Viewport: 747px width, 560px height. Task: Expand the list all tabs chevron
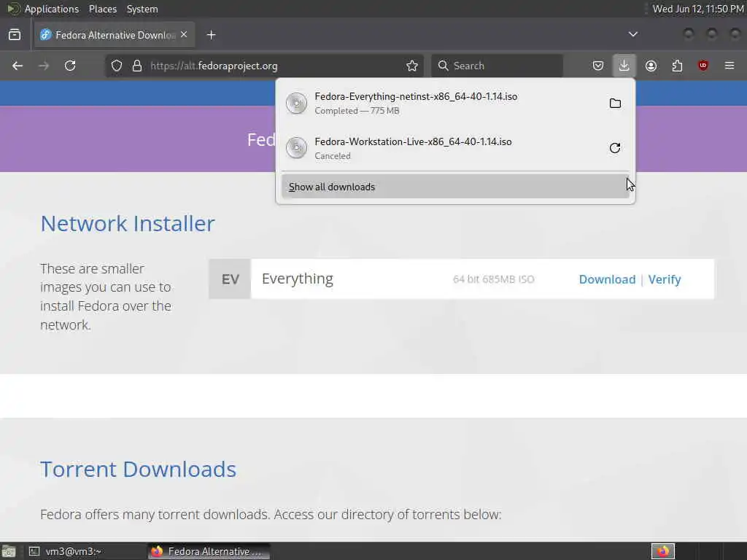click(633, 34)
